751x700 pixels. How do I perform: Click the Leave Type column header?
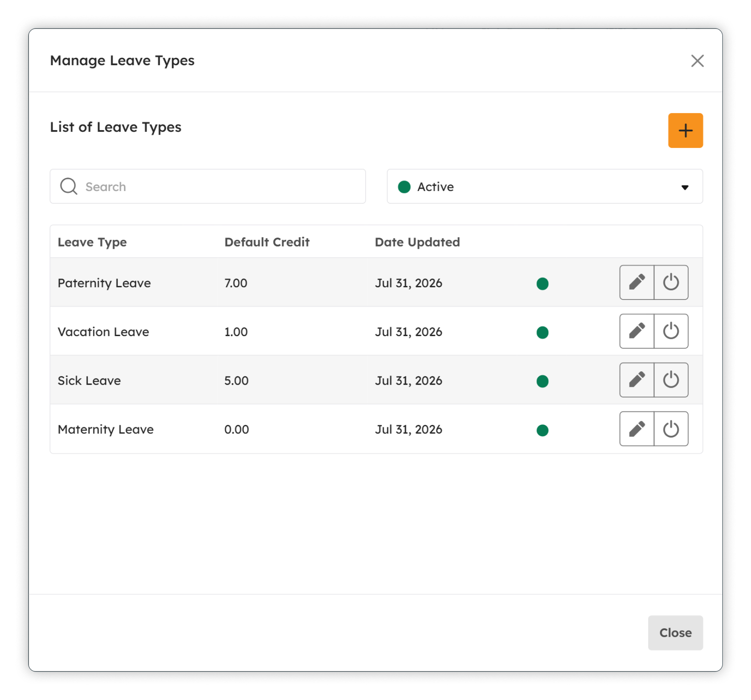(x=92, y=242)
